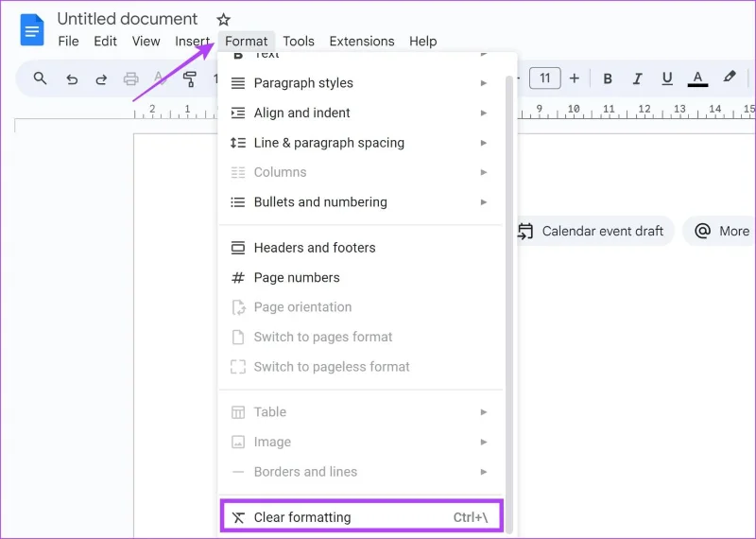Toggle bold formatting
This screenshot has width=756, height=539.
pyautogui.click(x=608, y=78)
